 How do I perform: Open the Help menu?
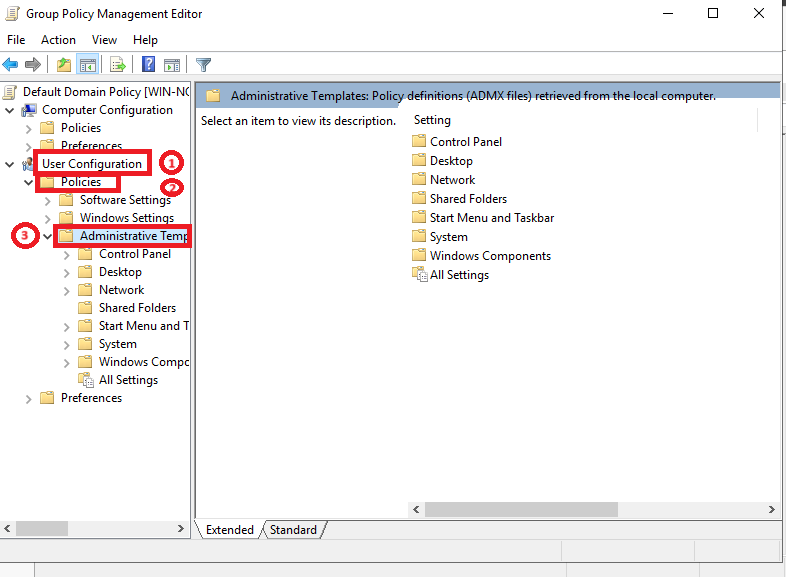145,40
